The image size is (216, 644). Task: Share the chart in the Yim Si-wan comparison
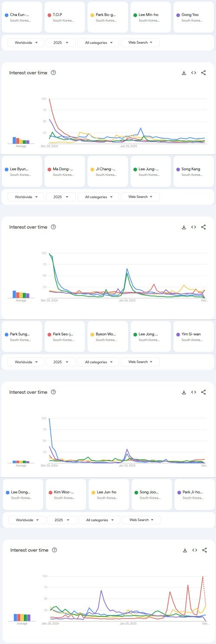[204, 392]
